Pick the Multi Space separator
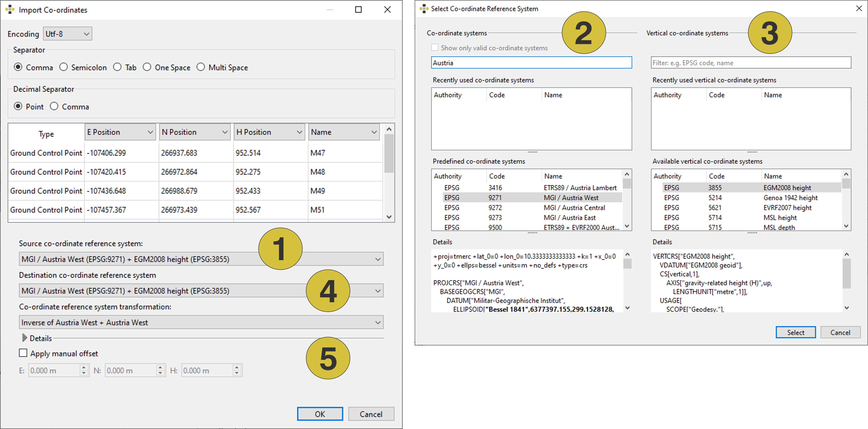Image resolution: width=868 pixels, height=429 pixels. click(x=201, y=67)
